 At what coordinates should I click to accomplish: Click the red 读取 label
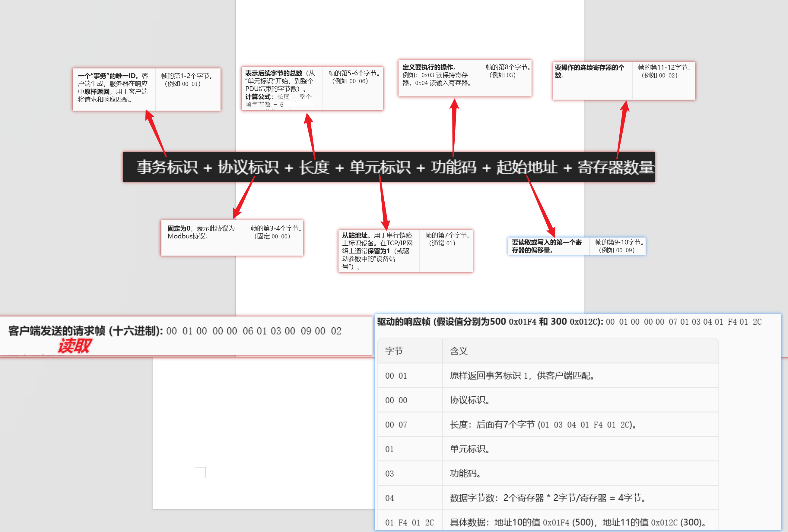tap(74, 346)
